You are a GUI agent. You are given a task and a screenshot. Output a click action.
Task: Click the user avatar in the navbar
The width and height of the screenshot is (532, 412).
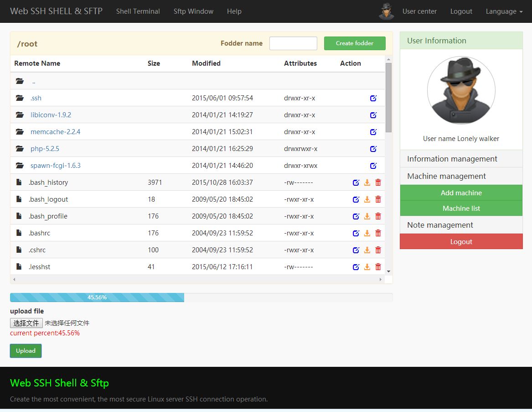(x=386, y=11)
